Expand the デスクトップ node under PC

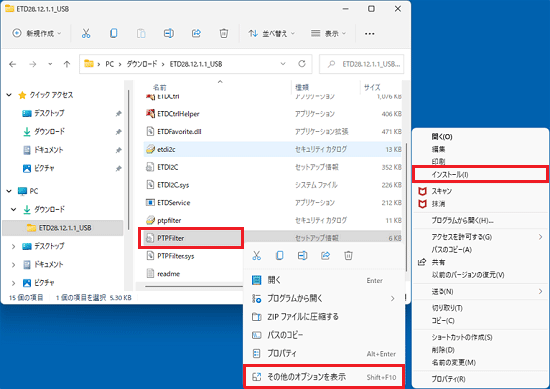[x=13, y=246]
